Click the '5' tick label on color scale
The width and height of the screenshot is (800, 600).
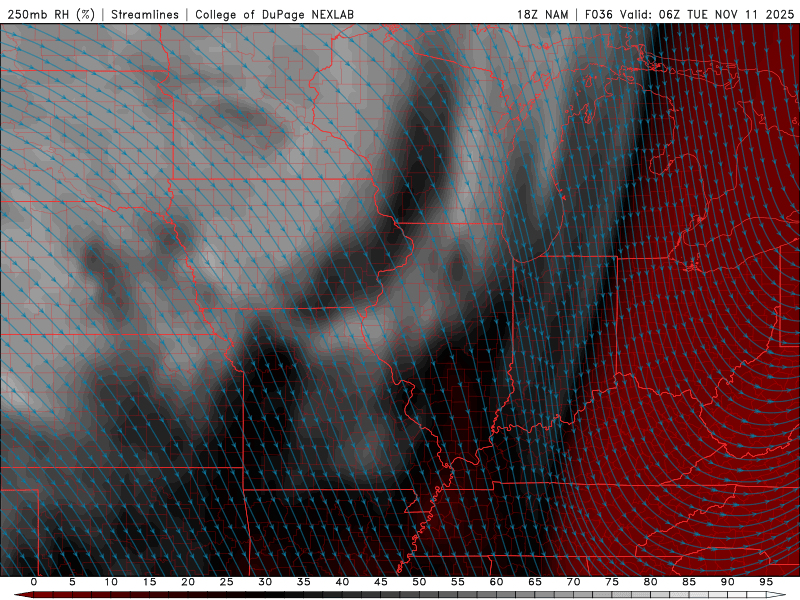tap(72, 582)
